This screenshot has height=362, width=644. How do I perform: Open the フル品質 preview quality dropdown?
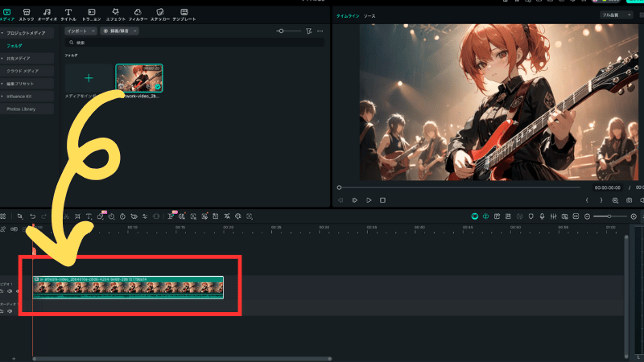[615, 15]
